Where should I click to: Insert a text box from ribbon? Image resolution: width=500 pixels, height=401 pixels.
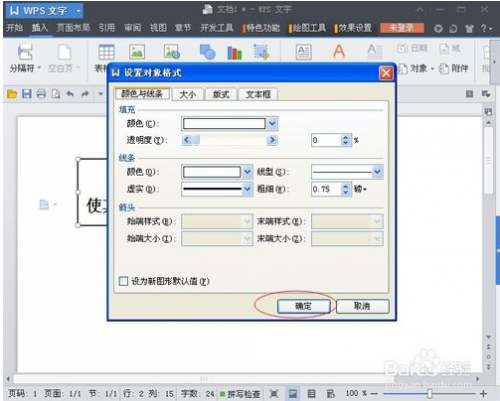(304, 52)
